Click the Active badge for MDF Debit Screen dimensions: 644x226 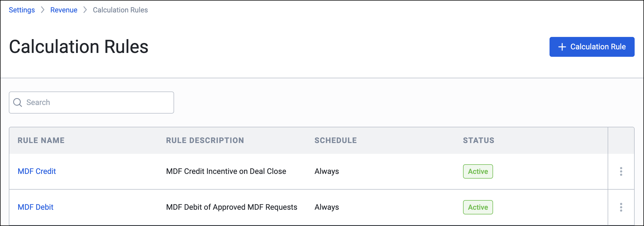click(x=478, y=207)
